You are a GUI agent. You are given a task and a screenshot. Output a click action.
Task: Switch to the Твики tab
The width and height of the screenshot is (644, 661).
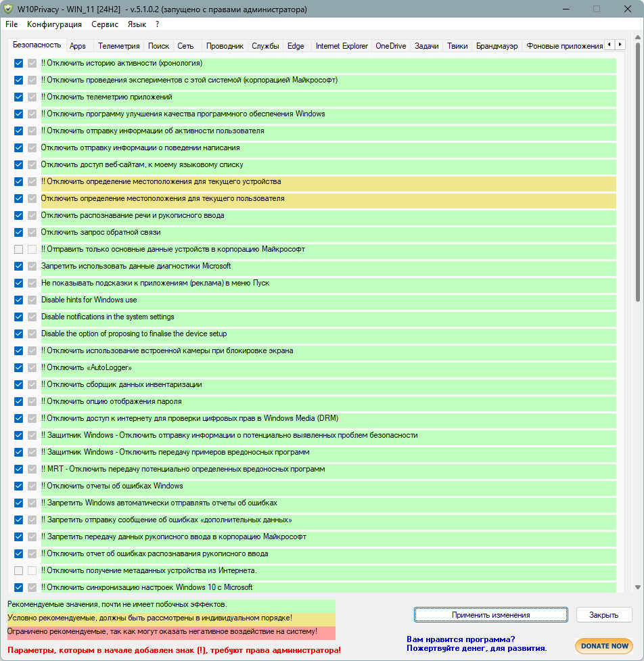(457, 46)
